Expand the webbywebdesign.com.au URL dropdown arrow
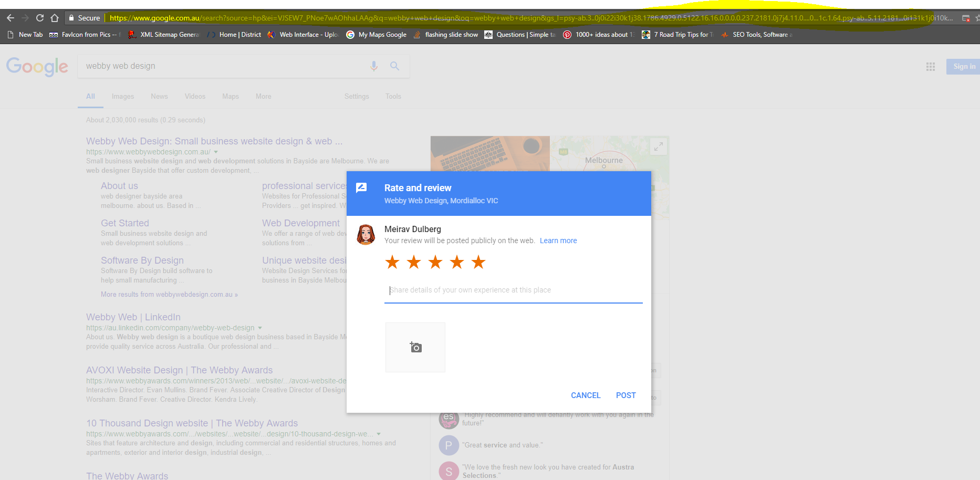The height and width of the screenshot is (480, 980). (216, 152)
